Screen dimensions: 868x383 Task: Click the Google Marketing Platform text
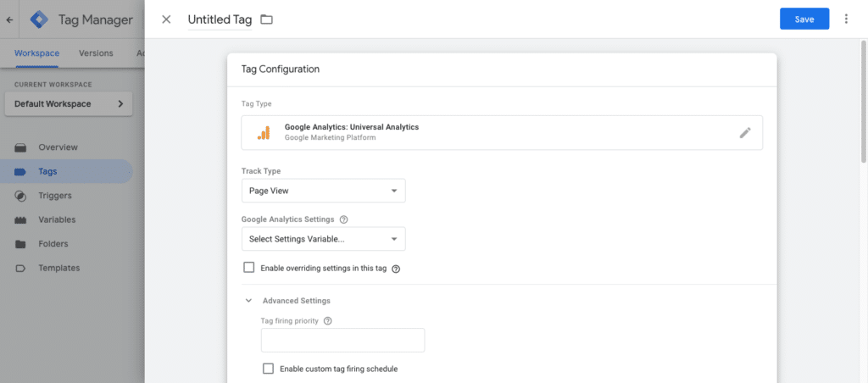(330, 137)
